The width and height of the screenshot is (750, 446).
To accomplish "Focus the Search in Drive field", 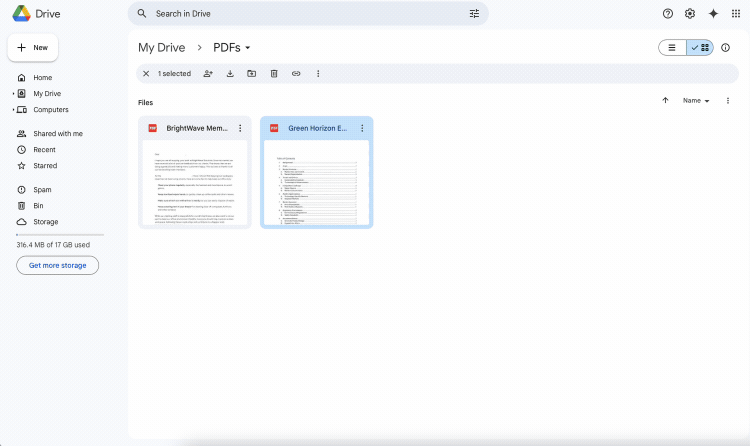I will pos(308,14).
